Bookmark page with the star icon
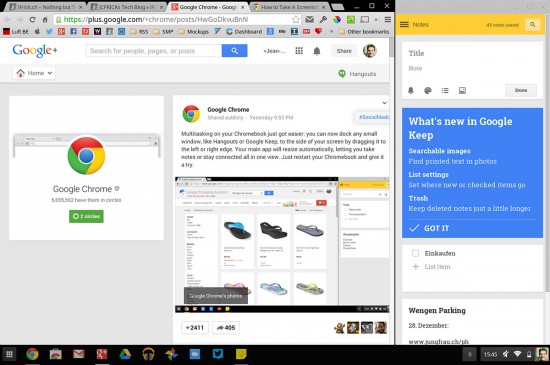Viewport: 550px width, 365px height. coord(296,20)
